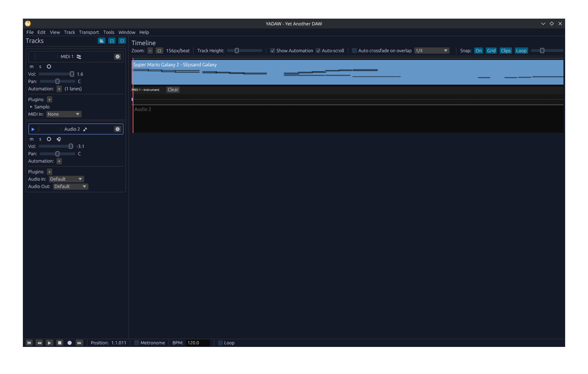This screenshot has width=588, height=374.
Task: Open the View menu
Action: 55,32
